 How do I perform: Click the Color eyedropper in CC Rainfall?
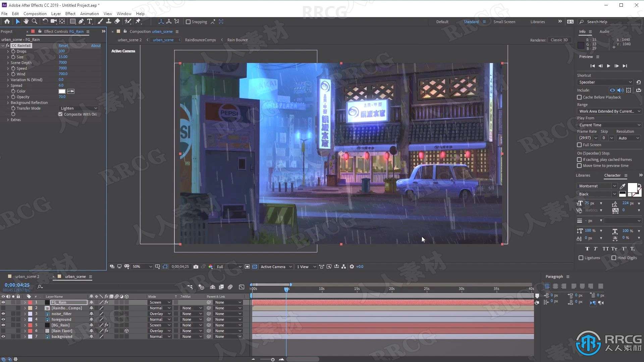point(71,91)
